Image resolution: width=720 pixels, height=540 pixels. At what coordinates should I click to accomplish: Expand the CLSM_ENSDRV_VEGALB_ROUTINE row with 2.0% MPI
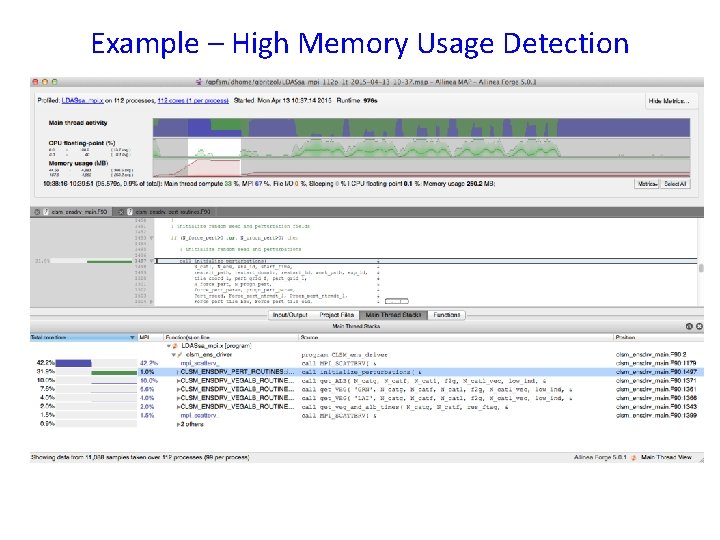(x=178, y=407)
